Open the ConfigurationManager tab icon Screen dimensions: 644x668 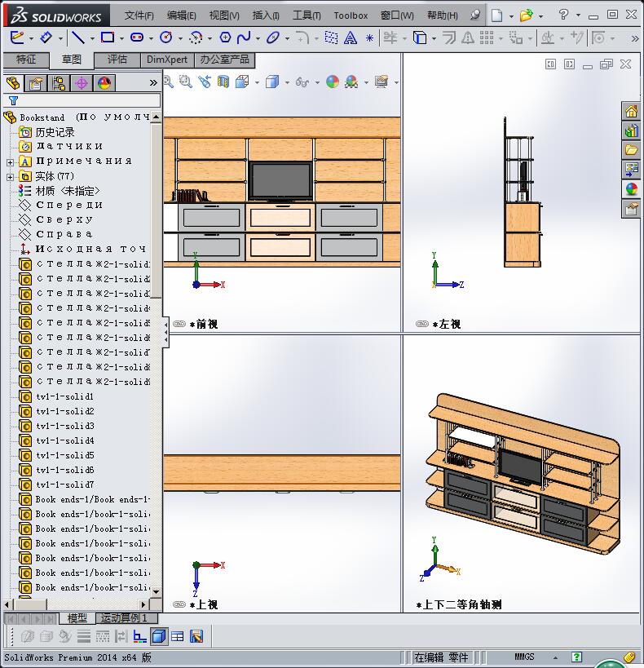[59, 82]
